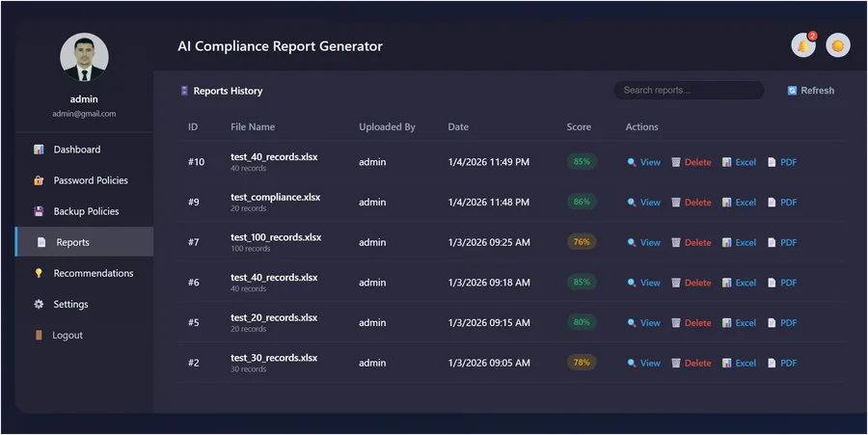Click the Recommendations lightbulb icon
This screenshot has width=868, height=435.
pyautogui.click(x=39, y=273)
